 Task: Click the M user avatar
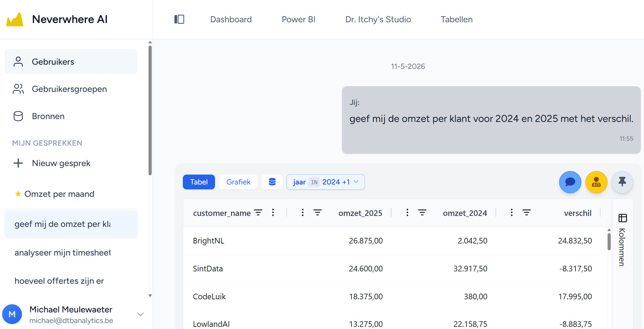[x=12, y=314]
